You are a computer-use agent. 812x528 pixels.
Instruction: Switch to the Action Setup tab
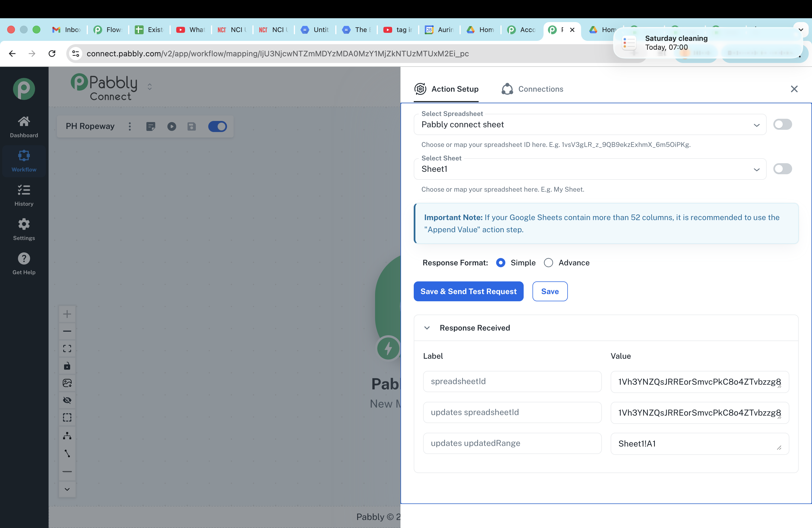pos(446,89)
